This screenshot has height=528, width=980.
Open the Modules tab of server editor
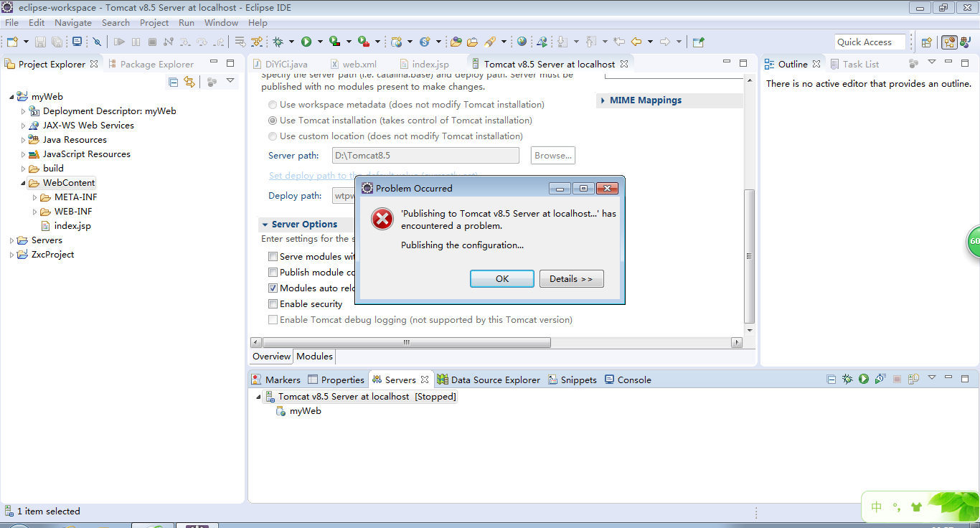(314, 356)
